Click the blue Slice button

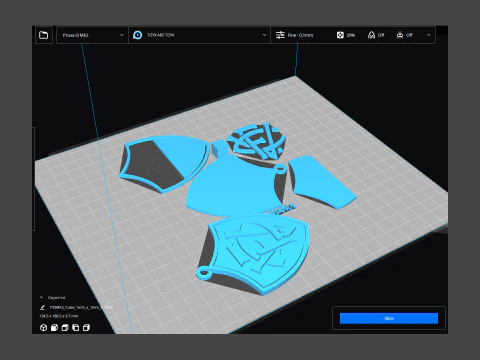point(389,318)
